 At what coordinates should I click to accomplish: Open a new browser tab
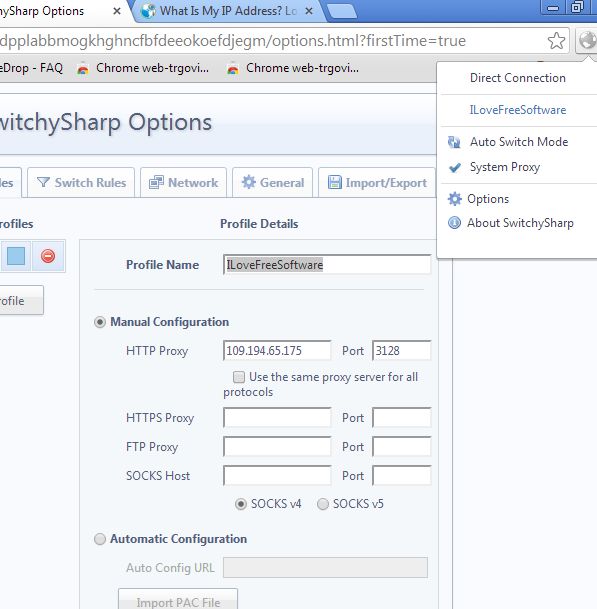[342, 11]
